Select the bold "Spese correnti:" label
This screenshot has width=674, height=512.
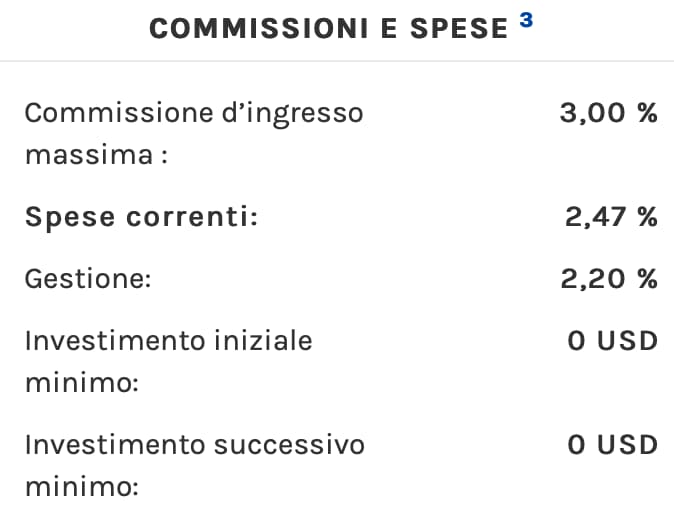point(141,217)
